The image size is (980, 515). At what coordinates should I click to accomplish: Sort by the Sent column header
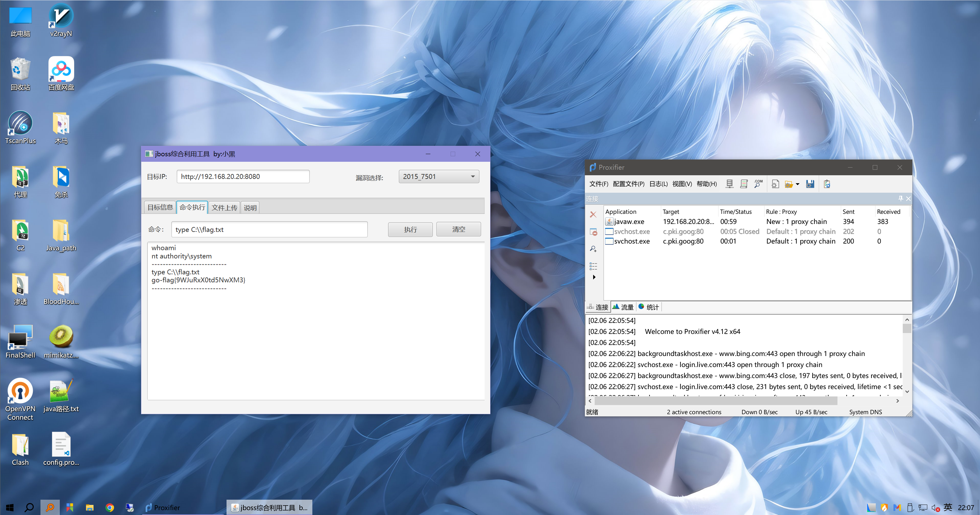tap(858, 212)
